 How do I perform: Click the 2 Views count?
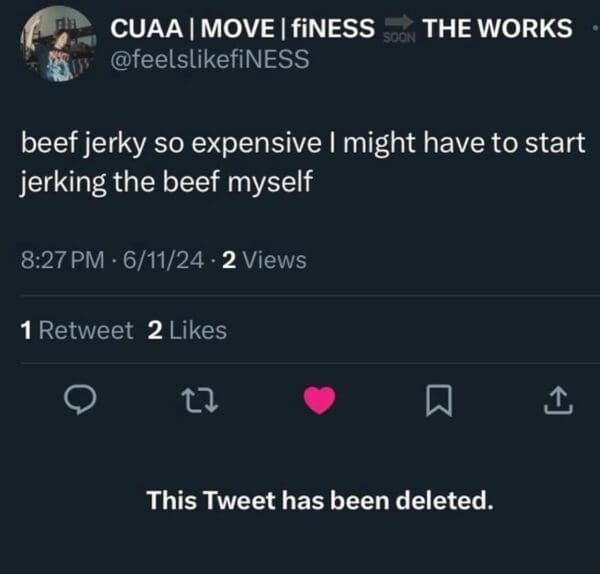tap(264, 261)
